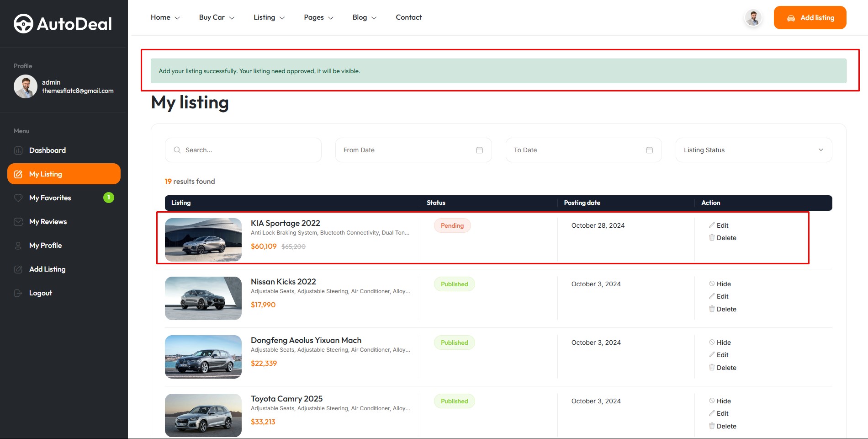
Task: Click the My Listing edit icon in sidebar
Action: tap(18, 174)
